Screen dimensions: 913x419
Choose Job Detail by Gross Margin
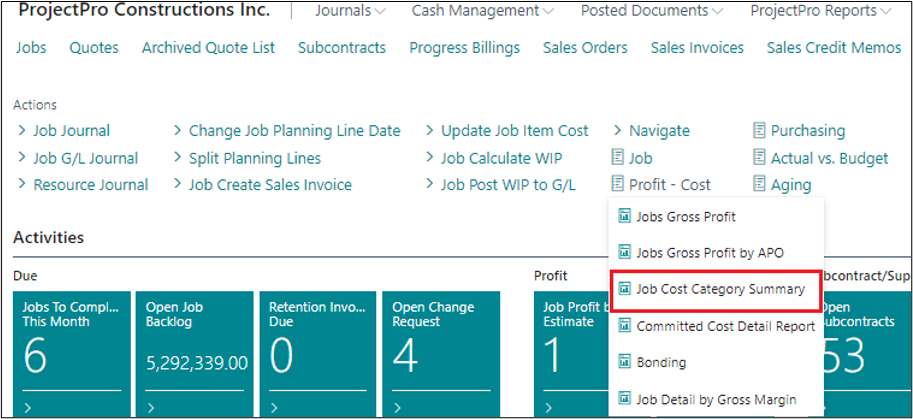(x=715, y=399)
